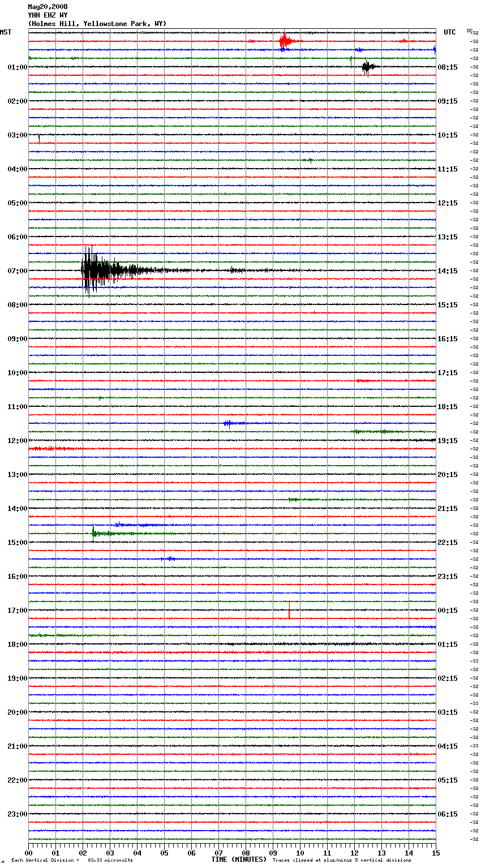481x868 pixels.
Task: Click the 17:00 MST row label
Action: [18, 611]
